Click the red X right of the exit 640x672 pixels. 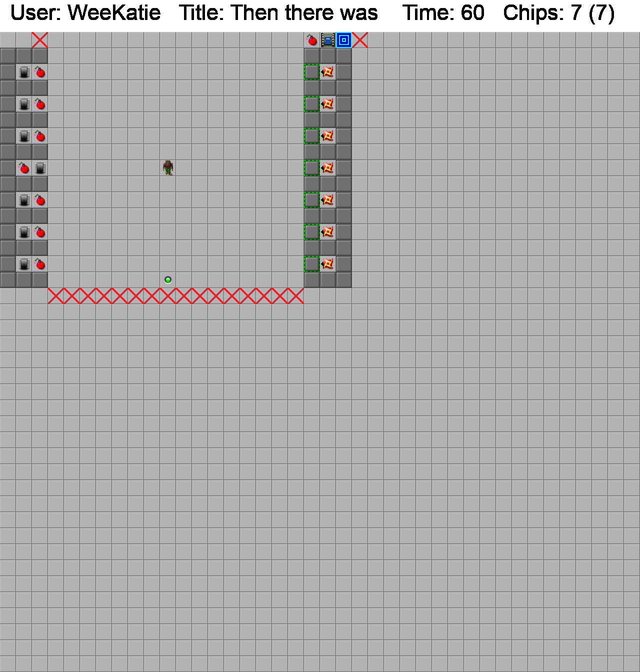pos(360,40)
